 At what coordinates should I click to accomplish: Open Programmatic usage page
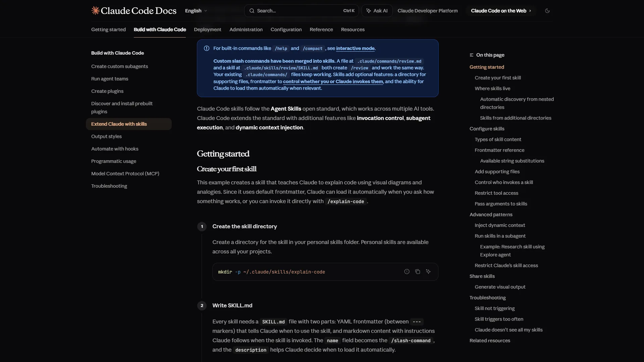129,161
